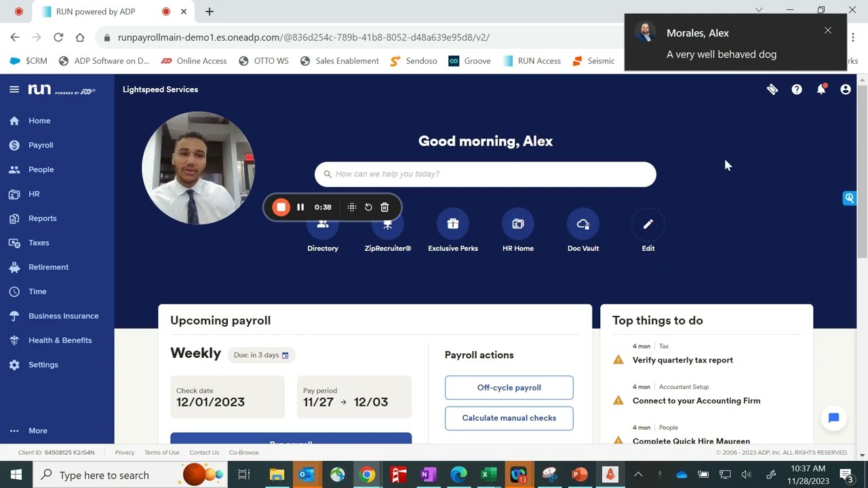This screenshot has height=488, width=868.
Task: Open the 'Complete Quick Hire Maureen' task
Action: [691, 441]
